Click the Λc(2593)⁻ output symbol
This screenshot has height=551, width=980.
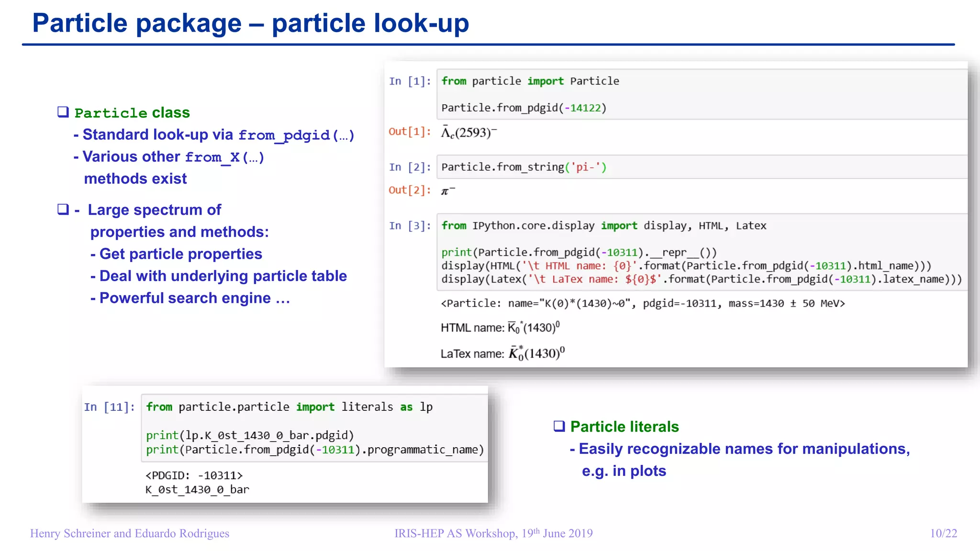point(469,132)
